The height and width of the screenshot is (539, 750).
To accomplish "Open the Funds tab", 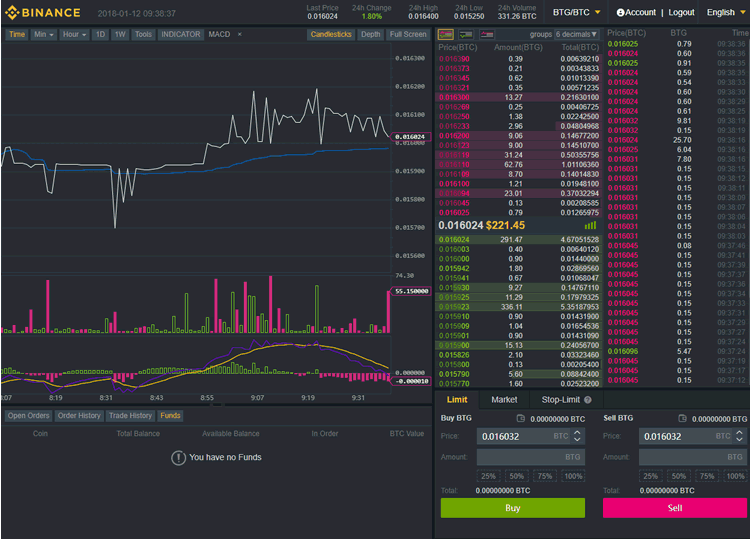I will (x=170, y=416).
